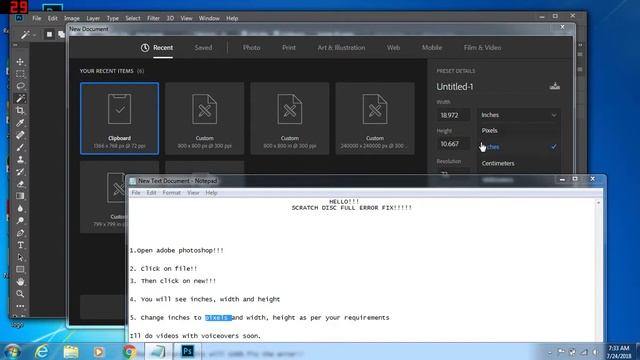This screenshot has height=360, width=640.
Task: Select the Lasso tool
Action: pos(20,86)
